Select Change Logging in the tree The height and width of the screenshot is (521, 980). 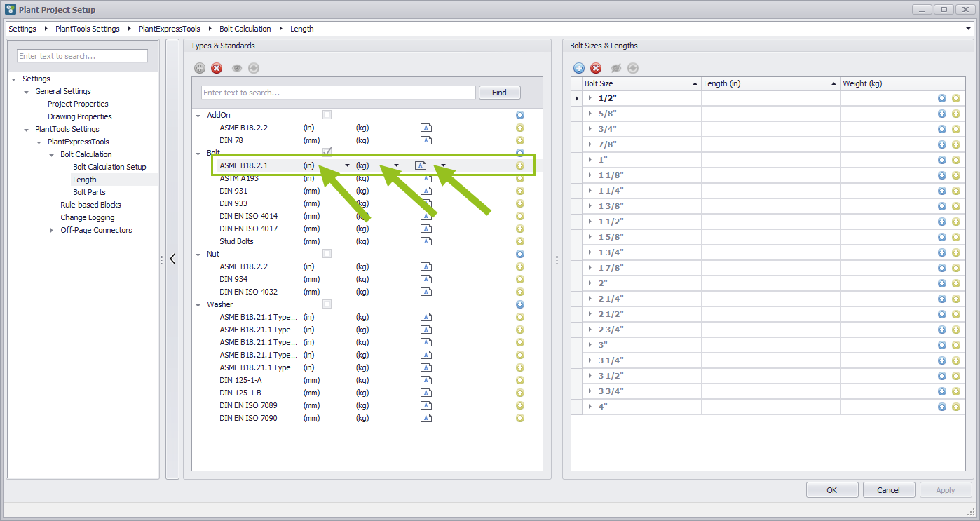pos(87,217)
